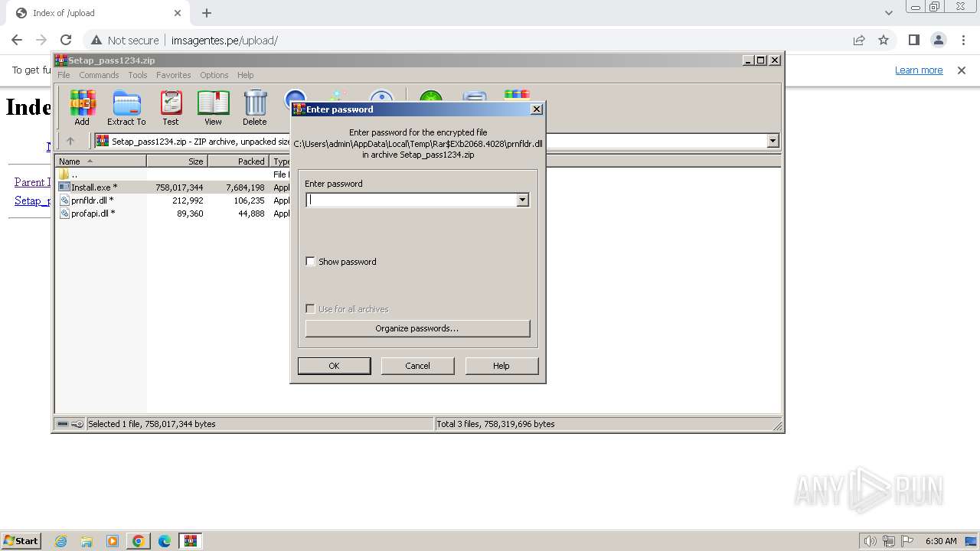Open a new Chrome tab
The width and height of the screenshot is (980, 551).
[x=207, y=13]
